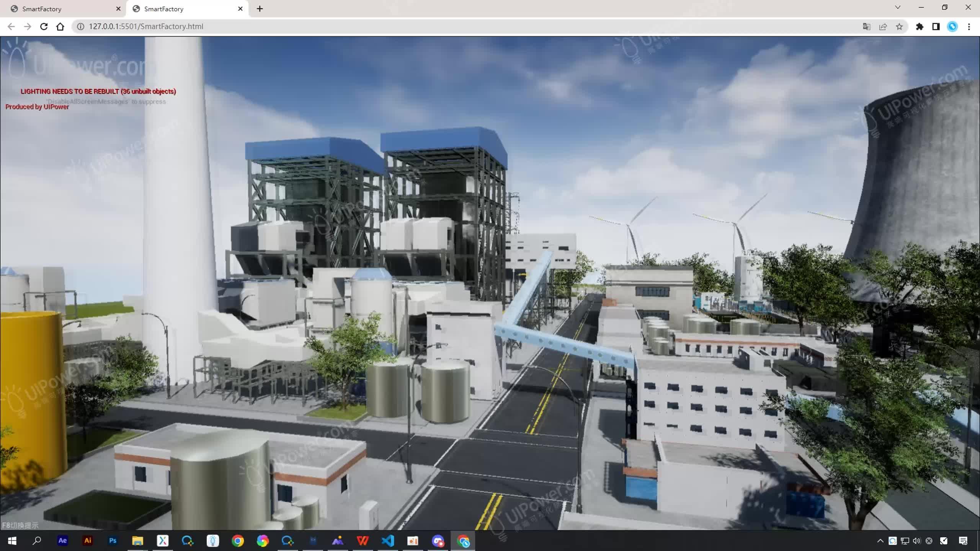The width and height of the screenshot is (980, 551).
Task: Open Visual Studio Code from the taskbar
Action: click(x=387, y=541)
